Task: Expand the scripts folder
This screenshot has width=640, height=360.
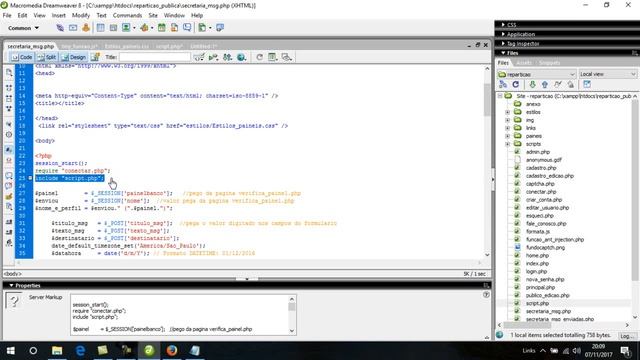Action: [507, 144]
